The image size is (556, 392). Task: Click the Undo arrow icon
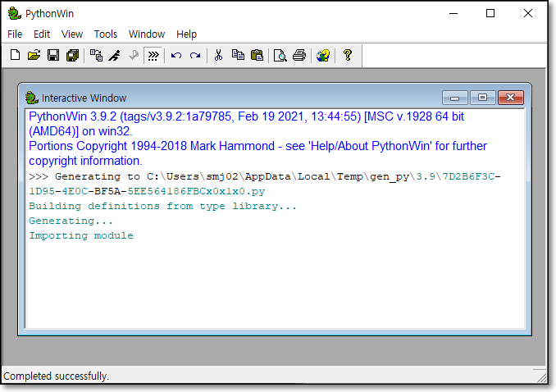coord(176,55)
